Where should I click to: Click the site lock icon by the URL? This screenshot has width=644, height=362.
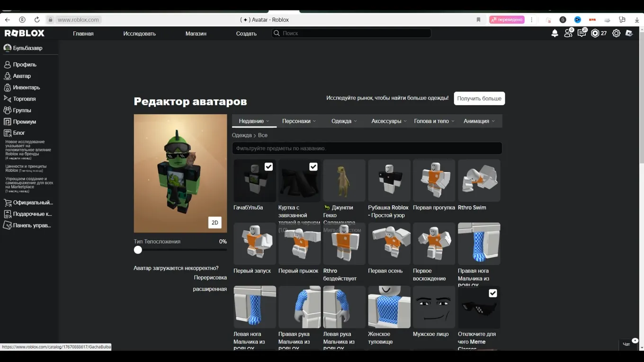point(50,19)
